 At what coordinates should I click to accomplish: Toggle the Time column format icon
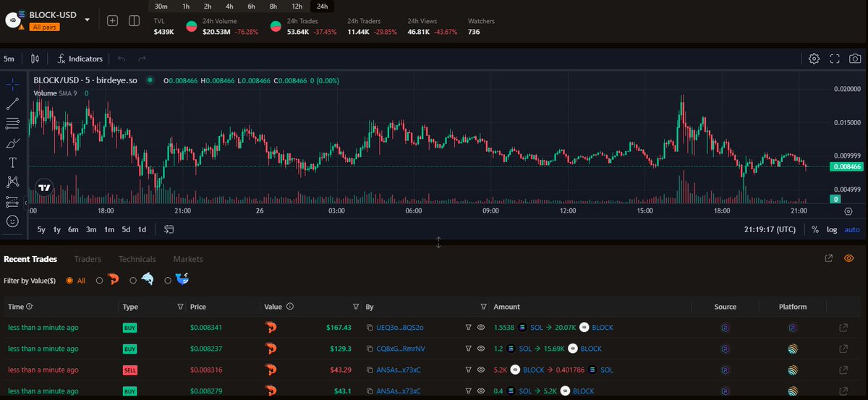point(30,307)
